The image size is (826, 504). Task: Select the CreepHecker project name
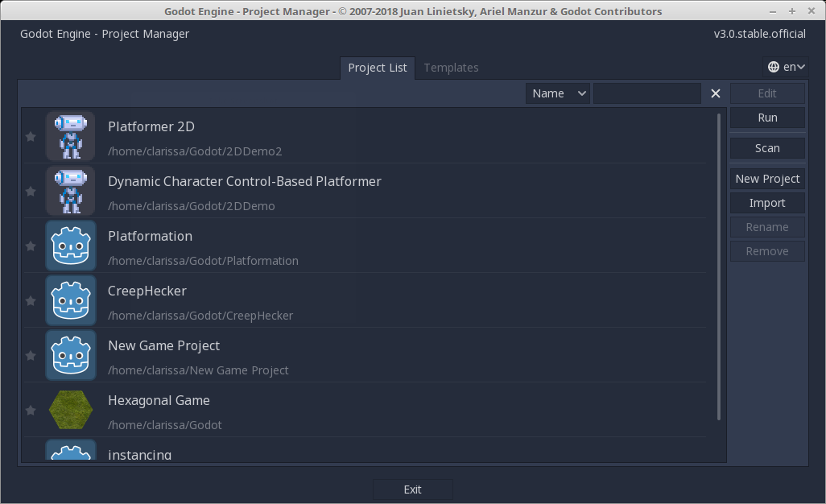pos(147,291)
